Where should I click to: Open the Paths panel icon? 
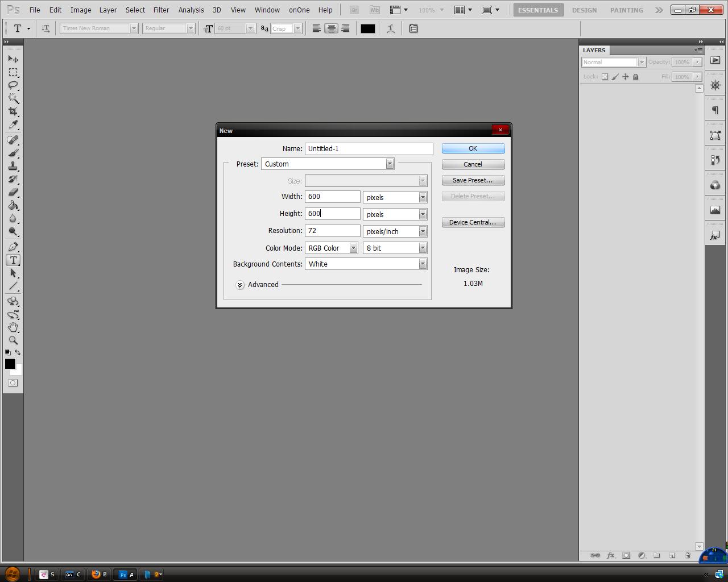pos(715,135)
